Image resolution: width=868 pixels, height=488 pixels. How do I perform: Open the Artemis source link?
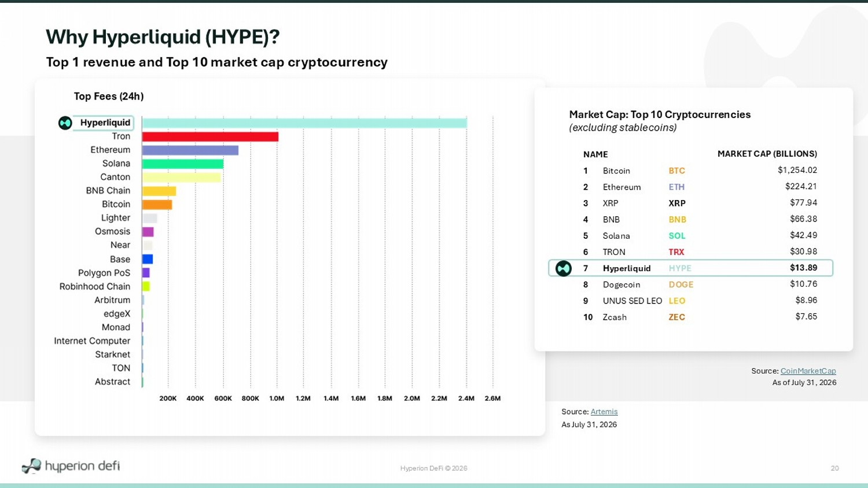click(x=604, y=412)
